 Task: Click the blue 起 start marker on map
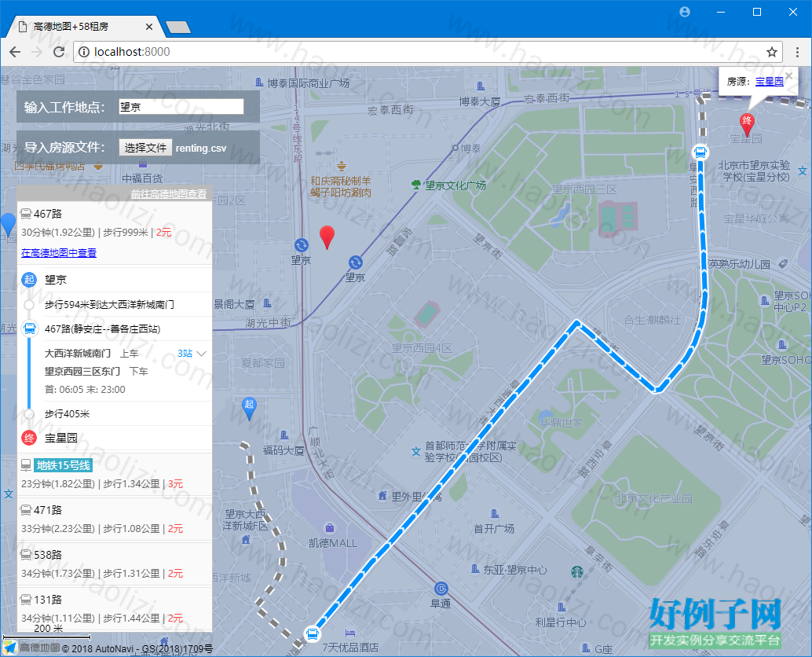coord(249,409)
